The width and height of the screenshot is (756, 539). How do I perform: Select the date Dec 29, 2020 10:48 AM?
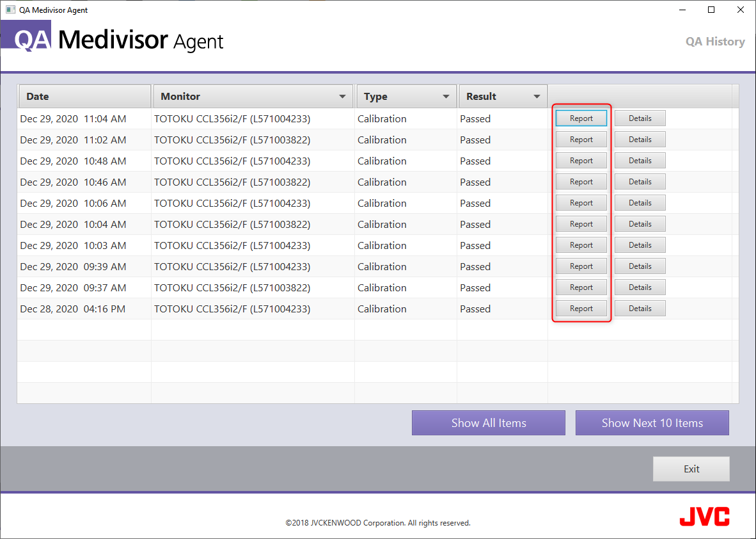(74, 161)
